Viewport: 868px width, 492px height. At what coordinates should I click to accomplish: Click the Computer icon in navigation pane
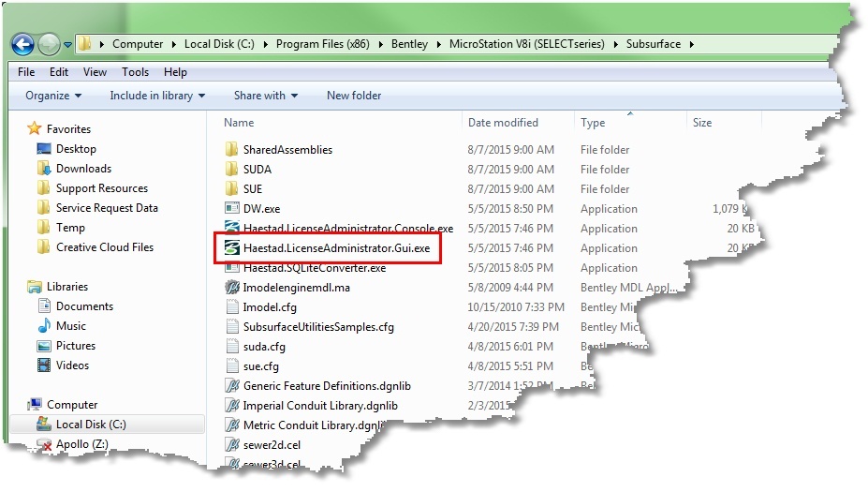click(x=35, y=405)
